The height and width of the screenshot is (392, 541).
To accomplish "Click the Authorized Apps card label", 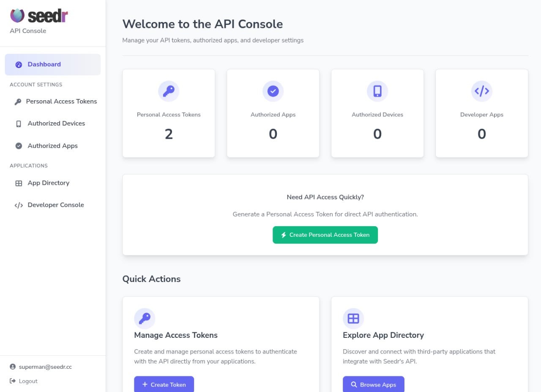I will pos(273,115).
